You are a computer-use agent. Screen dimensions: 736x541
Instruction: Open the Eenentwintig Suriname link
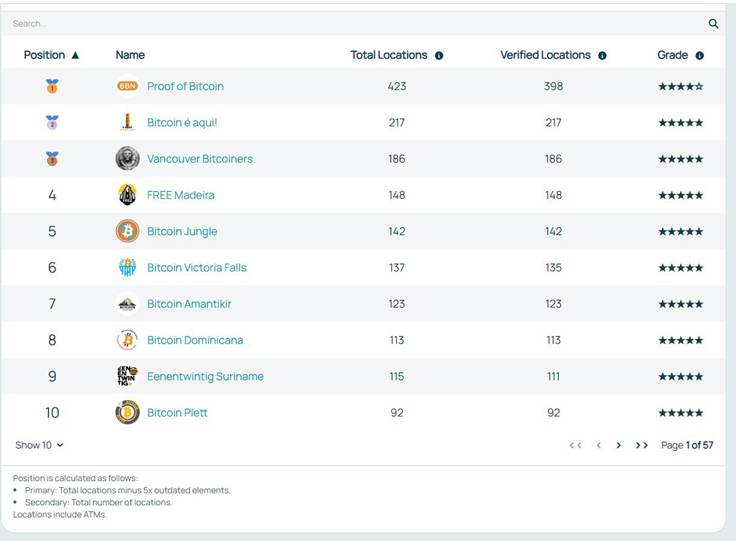[x=205, y=376]
